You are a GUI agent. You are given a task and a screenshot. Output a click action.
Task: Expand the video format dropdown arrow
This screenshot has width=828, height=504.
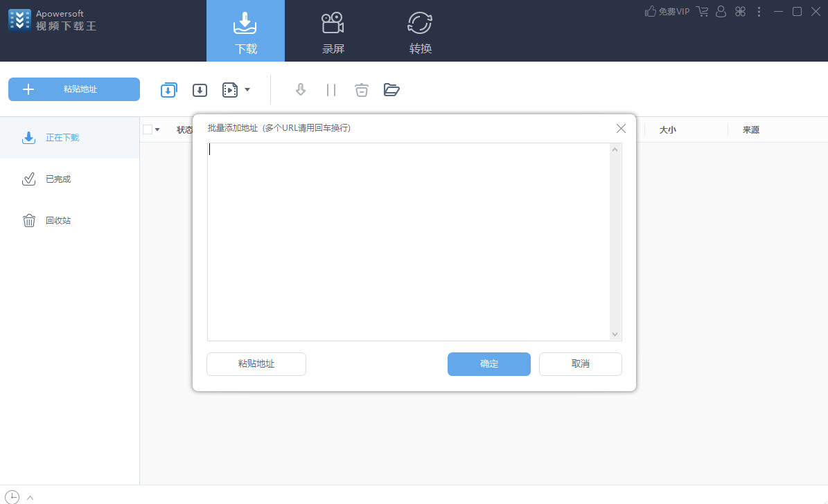pyautogui.click(x=247, y=90)
